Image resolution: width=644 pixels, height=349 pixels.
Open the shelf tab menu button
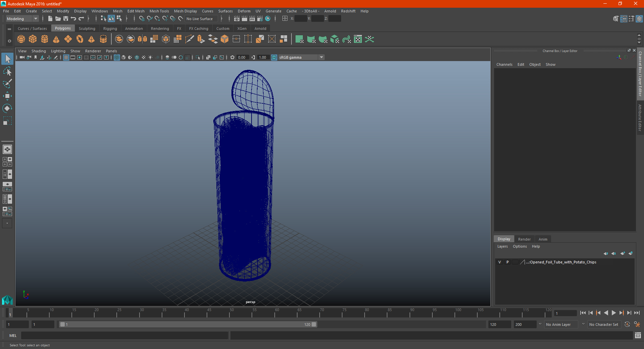pyautogui.click(x=9, y=29)
